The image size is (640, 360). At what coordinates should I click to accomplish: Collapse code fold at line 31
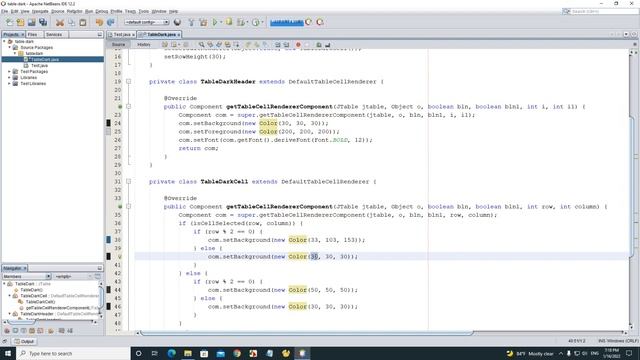click(x=129, y=182)
